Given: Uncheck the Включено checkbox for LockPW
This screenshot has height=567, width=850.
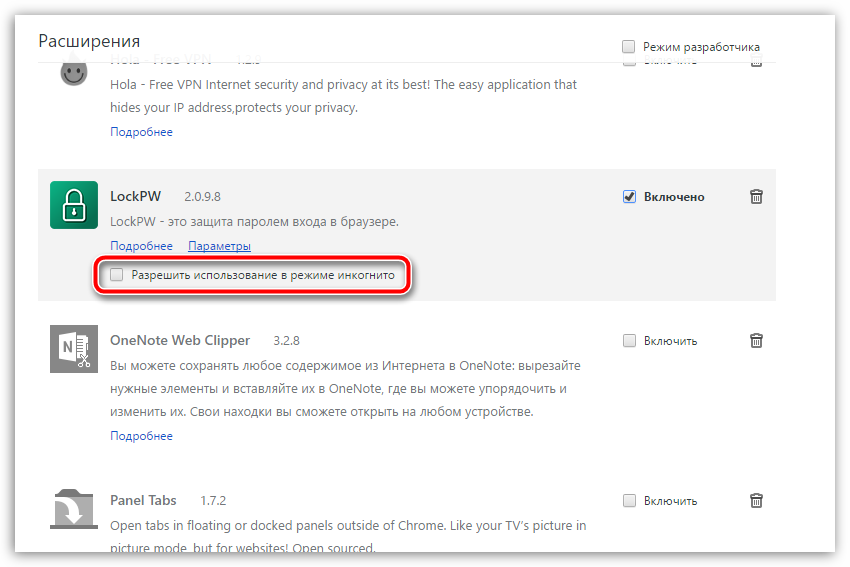Looking at the screenshot, I should click(629, 197).
